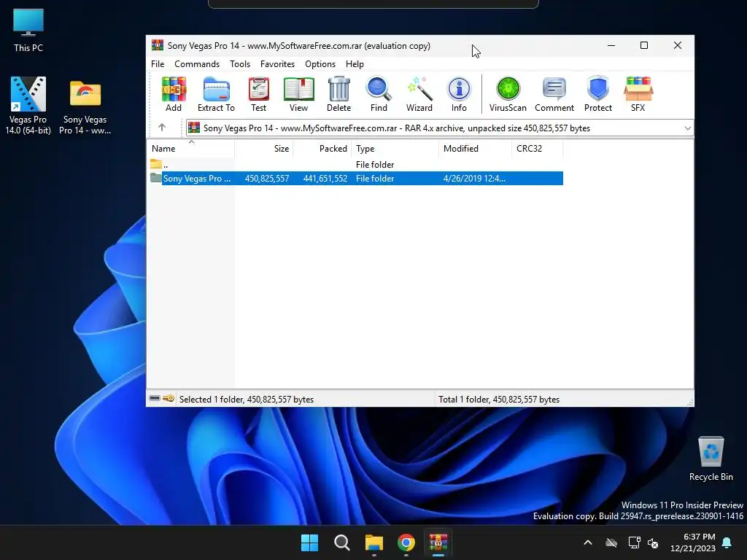Click the 4/26/2019 modified date cell
This screenshot has height=560, width=747.
click(x=474, y=179)
